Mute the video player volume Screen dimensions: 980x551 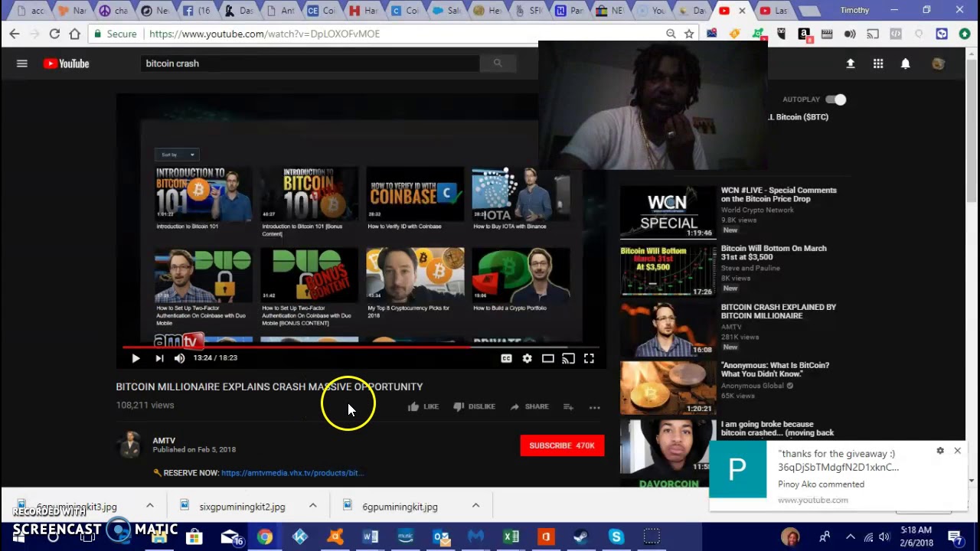pos(179,358)
